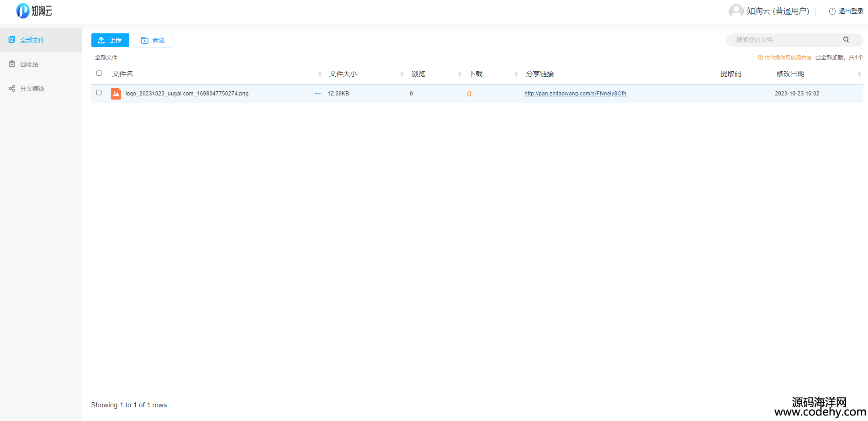This screenshot has width=868, height=421.
Task: Click the search magnifier icon
Action: coord(846,40)
